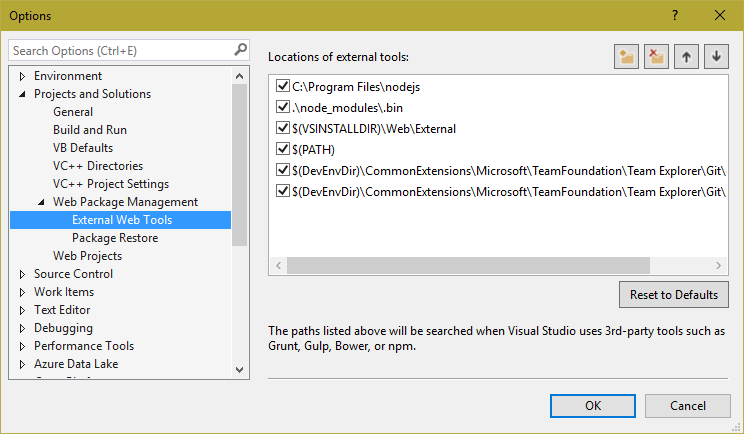This screenshot has height=434, width=744.
Task: Click inside the Search Options input field
Action: (x=120, y=50)
